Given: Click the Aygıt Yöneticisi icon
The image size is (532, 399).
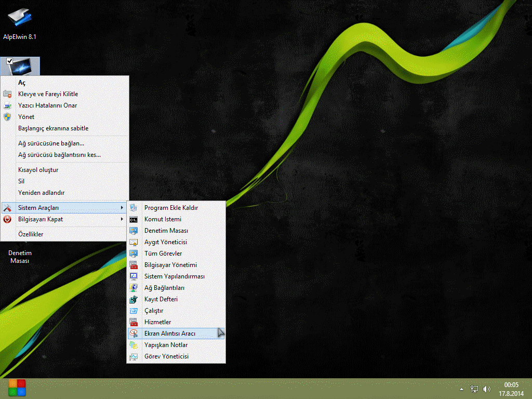Looking at the screenshot, I should click(x=134, y=242).
